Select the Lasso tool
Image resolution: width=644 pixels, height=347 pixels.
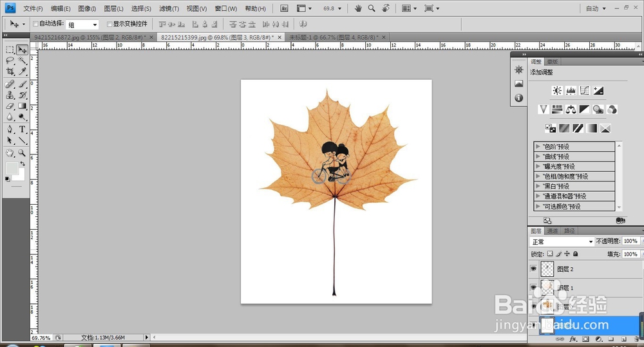[10, 61]
